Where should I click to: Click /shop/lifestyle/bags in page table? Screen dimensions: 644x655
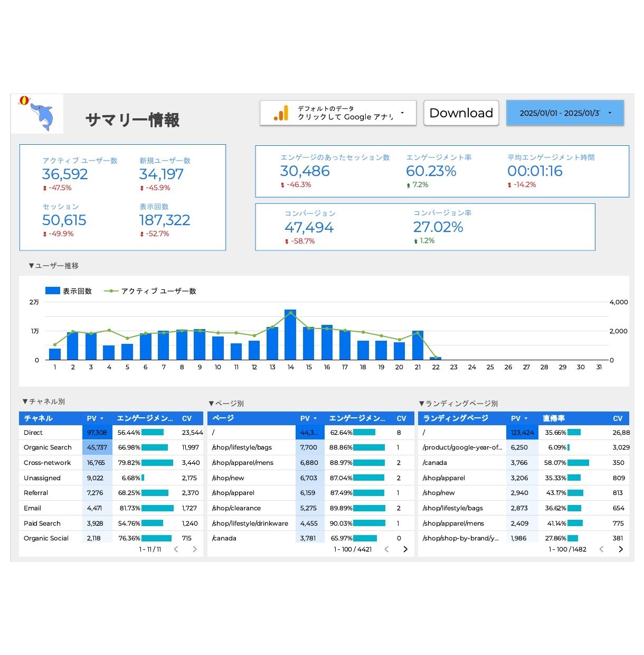point(242,447)
